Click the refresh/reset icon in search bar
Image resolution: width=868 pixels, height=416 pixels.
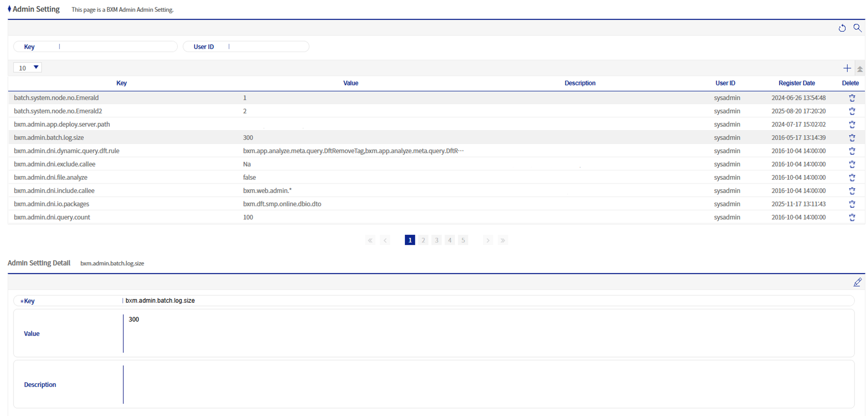tap(842, 28)
